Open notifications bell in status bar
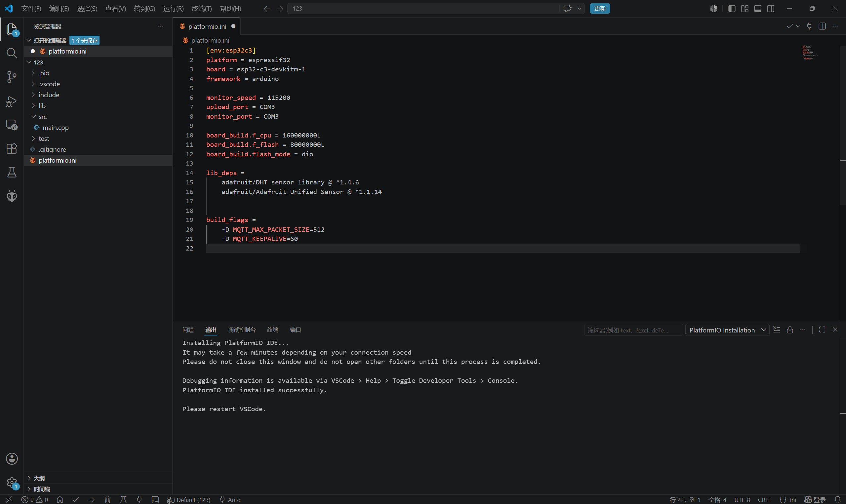This screenshot has width=846, height=504. pyautogui.click(x=837, y=500)
